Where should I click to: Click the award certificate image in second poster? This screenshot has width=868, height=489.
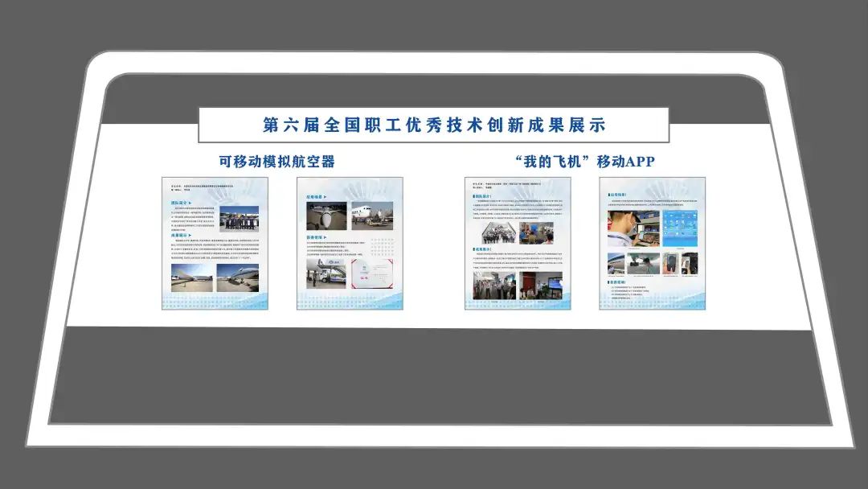(372, 273)
